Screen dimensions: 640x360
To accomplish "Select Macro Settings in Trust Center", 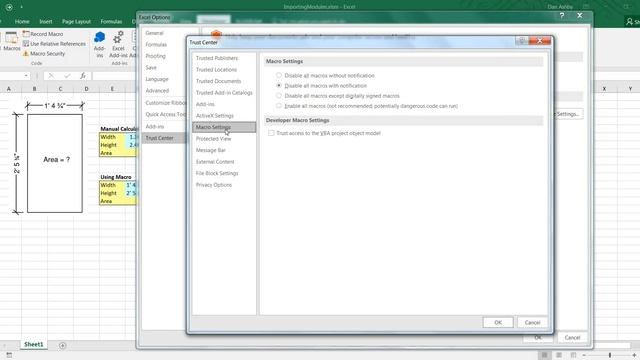I will click(224, 127).
